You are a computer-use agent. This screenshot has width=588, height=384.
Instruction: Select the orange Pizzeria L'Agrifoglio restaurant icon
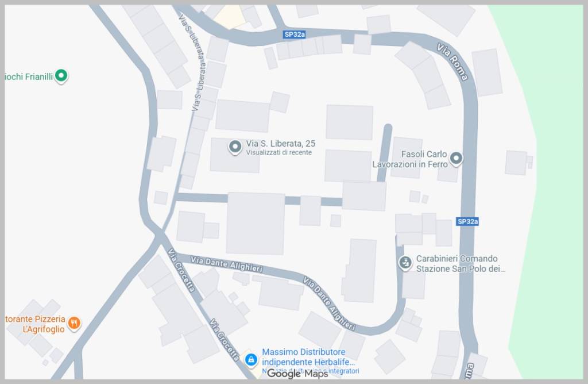pyautogui.click(x=74, y=323)
